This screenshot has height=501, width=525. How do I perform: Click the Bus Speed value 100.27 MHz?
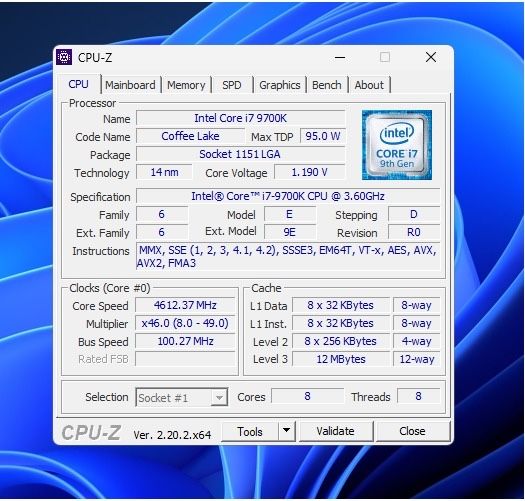185,341
